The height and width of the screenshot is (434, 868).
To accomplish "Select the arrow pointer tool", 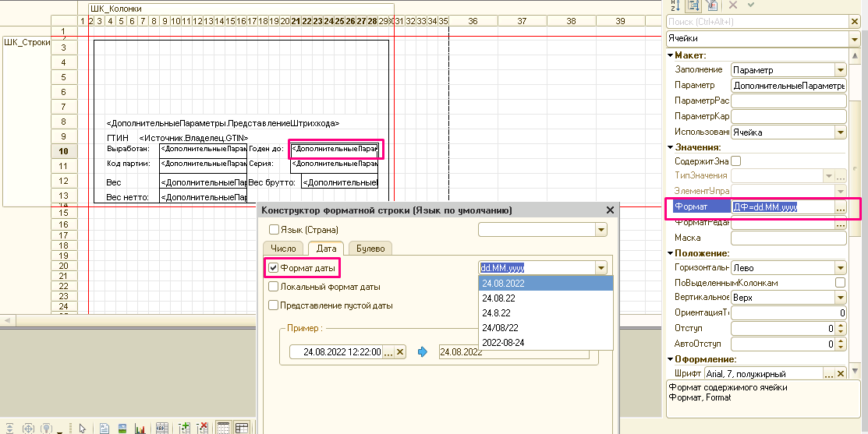I will 83,428.
